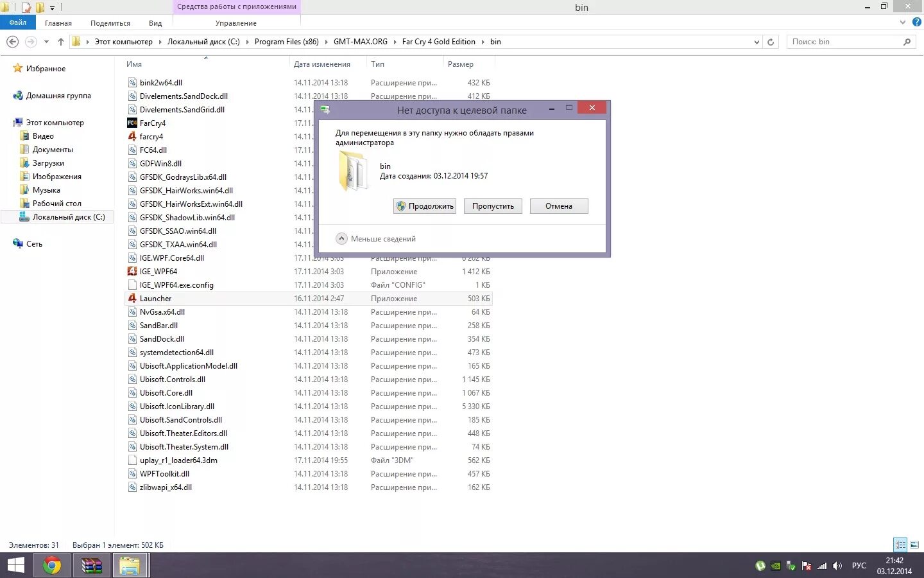This screenshot has width=924, height=578.
Task: Open Explorer help question mark icon
Action: click(917, 22)
